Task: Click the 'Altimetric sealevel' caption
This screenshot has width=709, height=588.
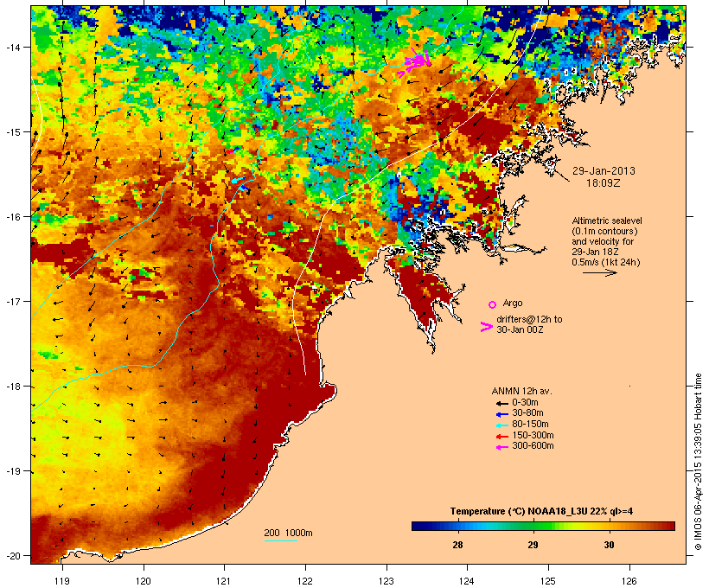Action: point(607,220)
